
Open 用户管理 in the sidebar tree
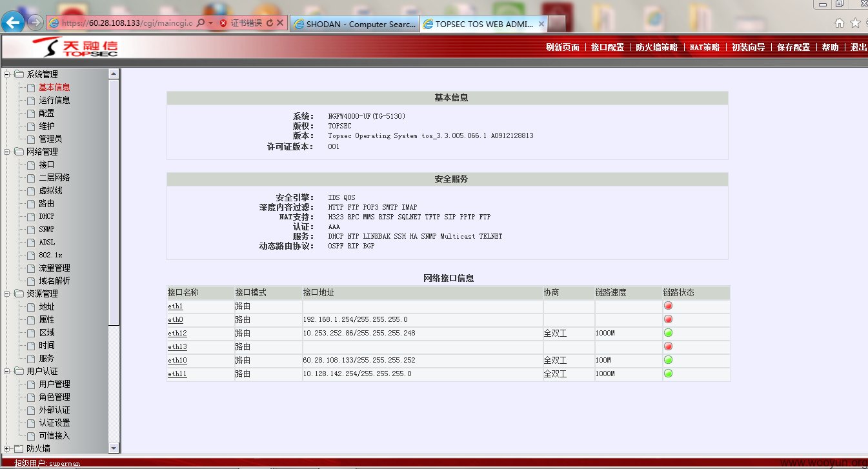click(54, 384)
